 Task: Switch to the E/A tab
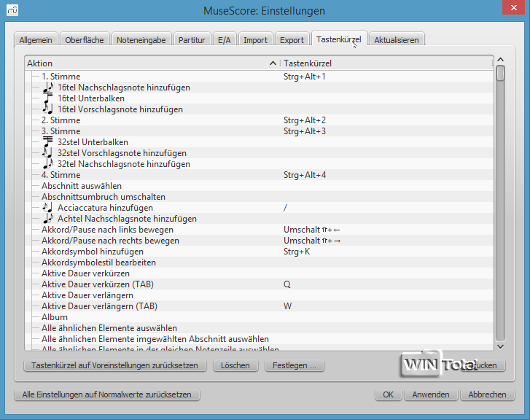[x=225, y=40]
